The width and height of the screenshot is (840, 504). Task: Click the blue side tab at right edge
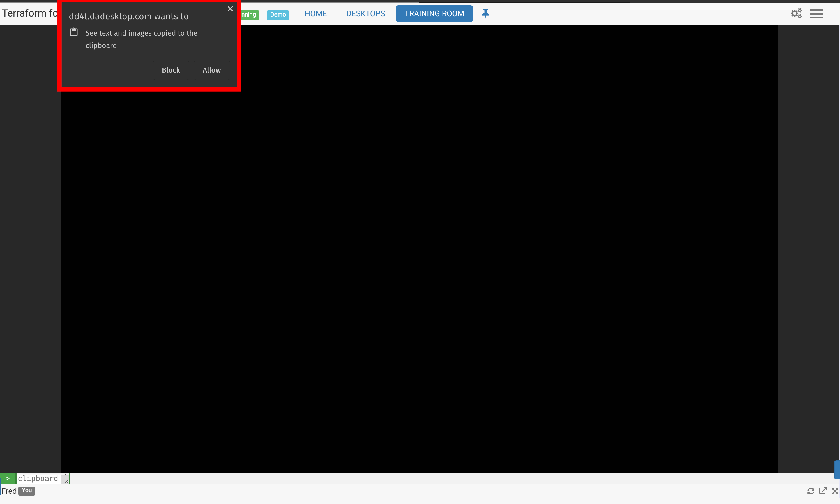tap(837, 469)
